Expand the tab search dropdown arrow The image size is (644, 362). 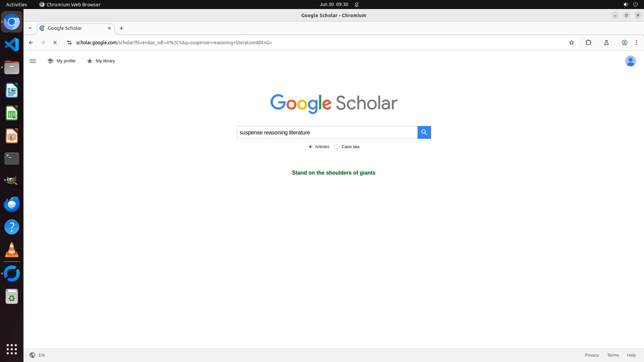(30, 28)
